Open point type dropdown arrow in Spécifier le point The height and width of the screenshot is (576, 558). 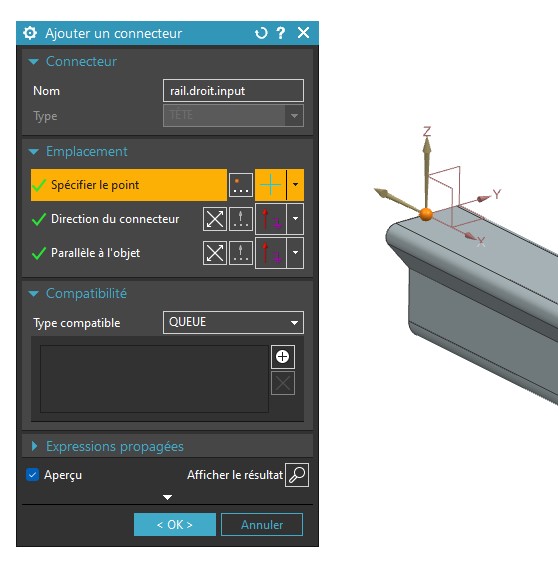click(295, 185)
